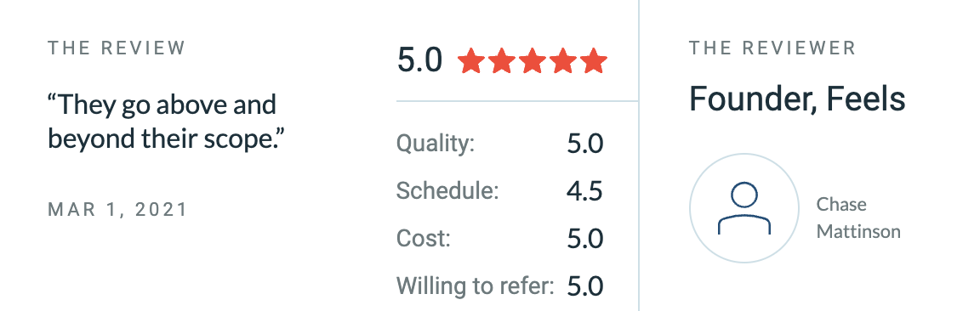Screen dimensions: 980x311
Task: Click the Founder, Feels title
Action: click(x=797, y=99)
